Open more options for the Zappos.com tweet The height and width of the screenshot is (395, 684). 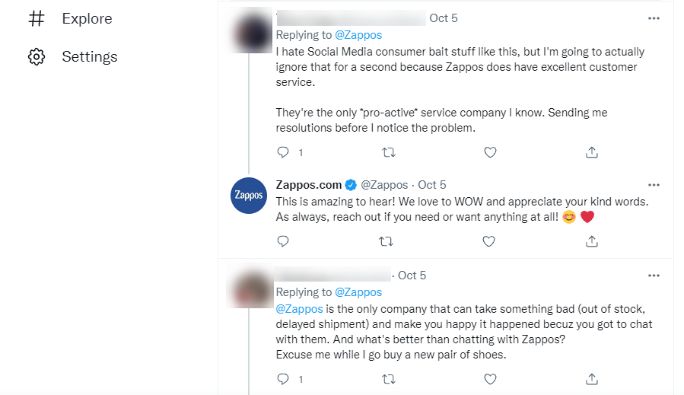pyautogui.click(x=653, y=185)
